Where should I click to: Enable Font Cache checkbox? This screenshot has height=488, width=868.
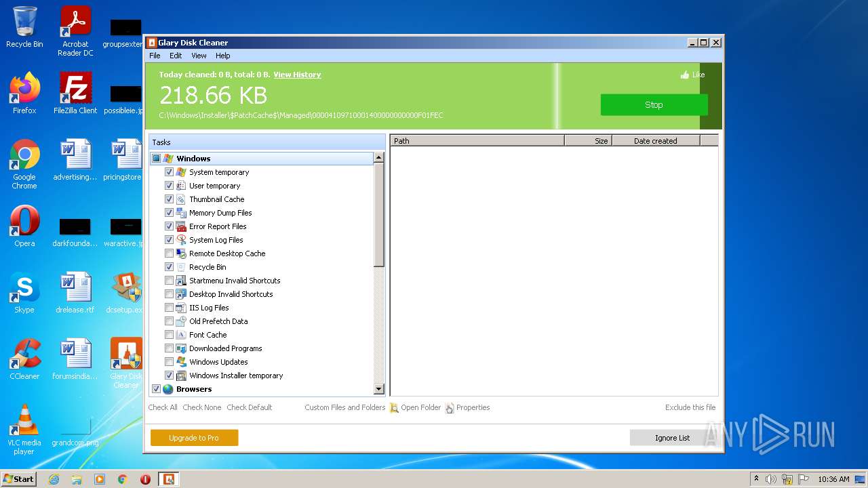[170, 335]
